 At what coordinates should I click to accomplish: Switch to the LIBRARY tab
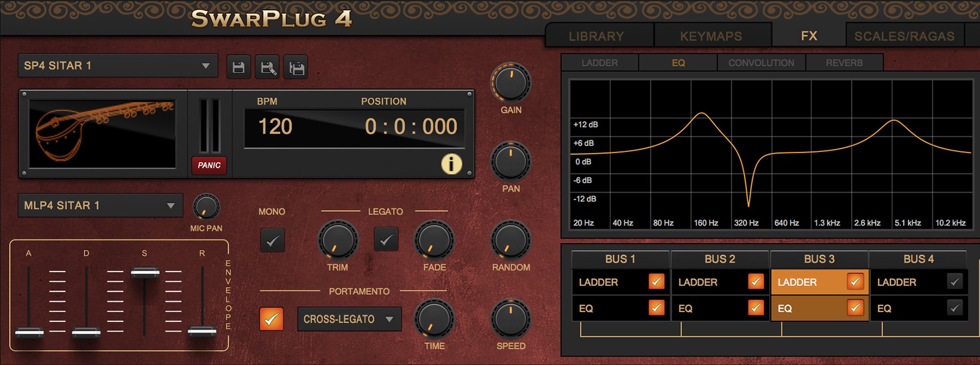point(599,36)
